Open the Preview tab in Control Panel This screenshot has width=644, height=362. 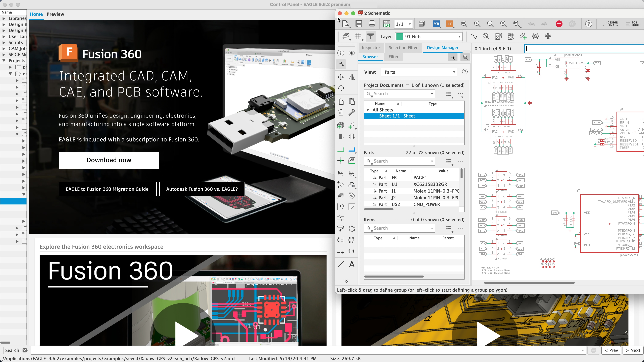coord(55,14)
